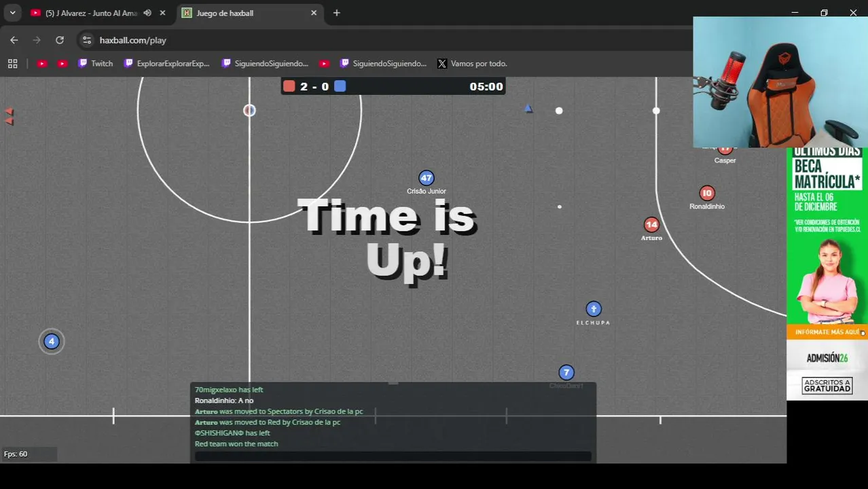Viewport: 868px width, 489px height.
Task: Click the ball at center circle
Action: 249,110
